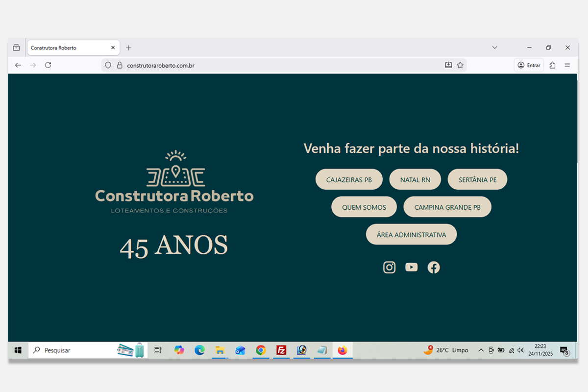
Task: Mute system sound via speaker icon
Action: pos(521,350)
